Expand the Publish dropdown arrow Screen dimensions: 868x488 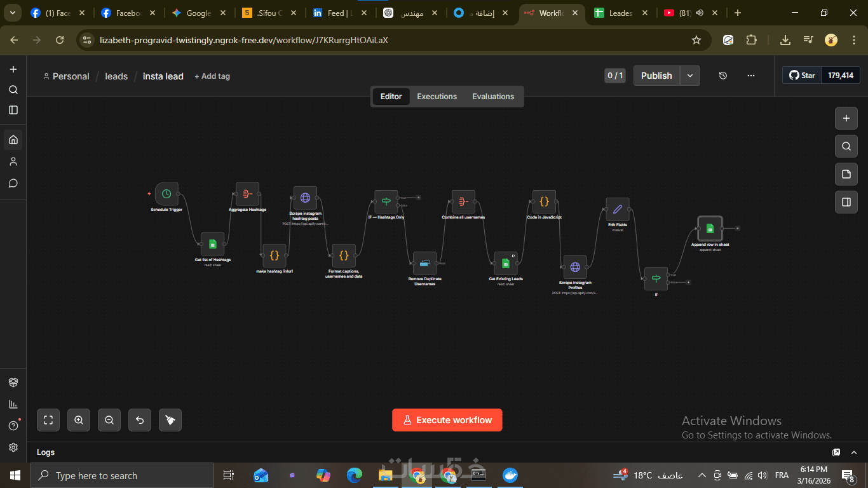tap(690, 76)
